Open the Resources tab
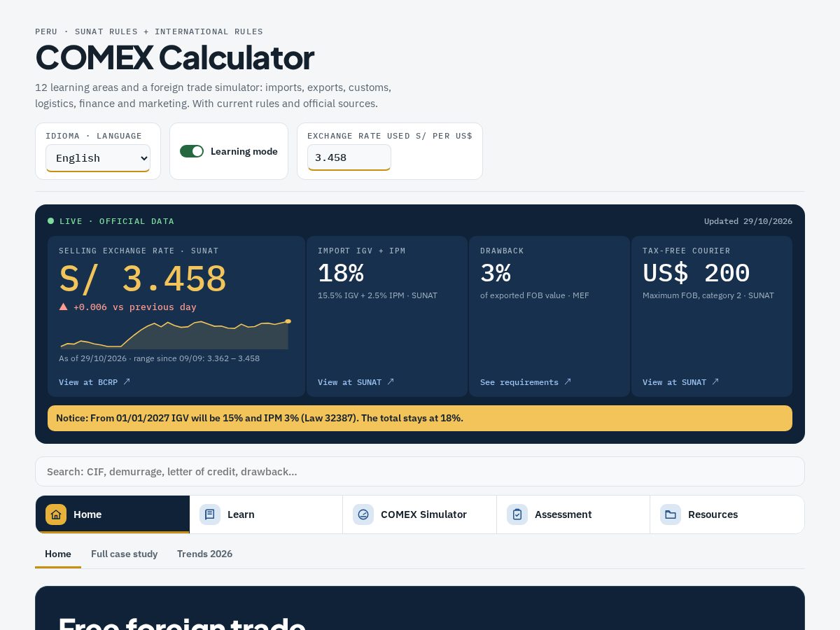Viewport: 840px width, 630px height. [727, 514]
